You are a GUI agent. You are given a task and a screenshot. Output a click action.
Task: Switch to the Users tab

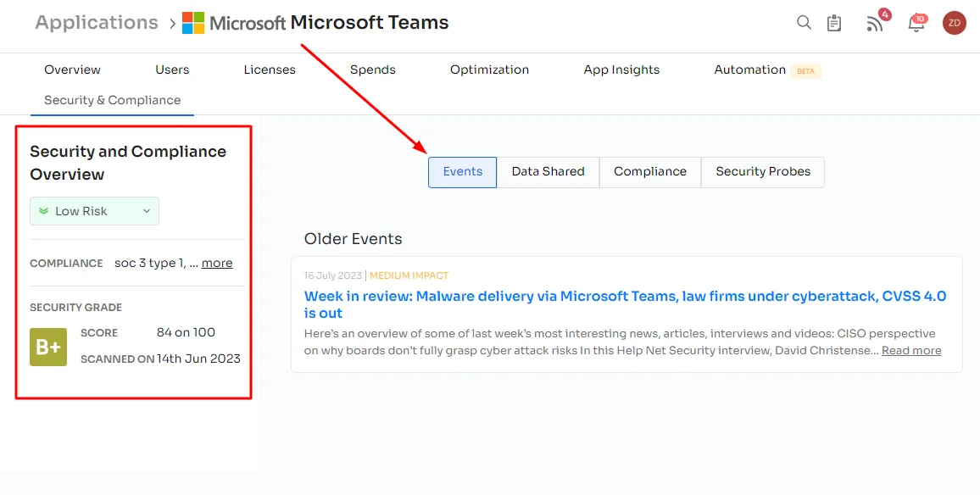[172, 70]
